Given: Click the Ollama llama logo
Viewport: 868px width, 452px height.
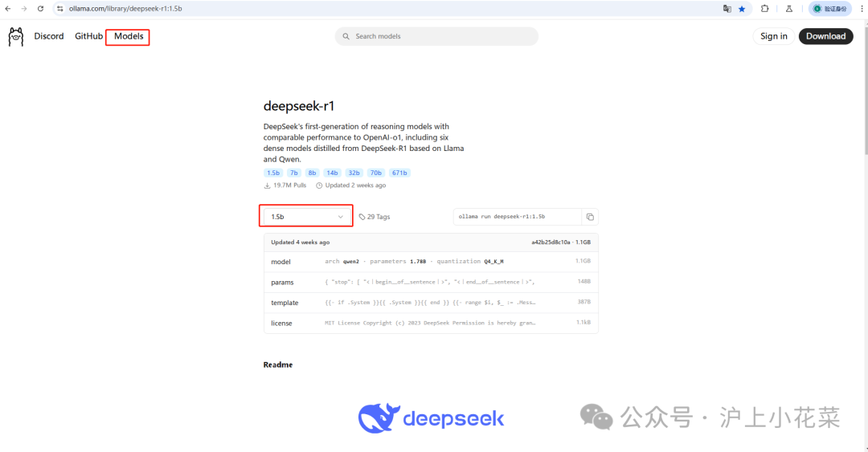Looking at the screenshot, I should pyautogui.click(x=16, y=36).
